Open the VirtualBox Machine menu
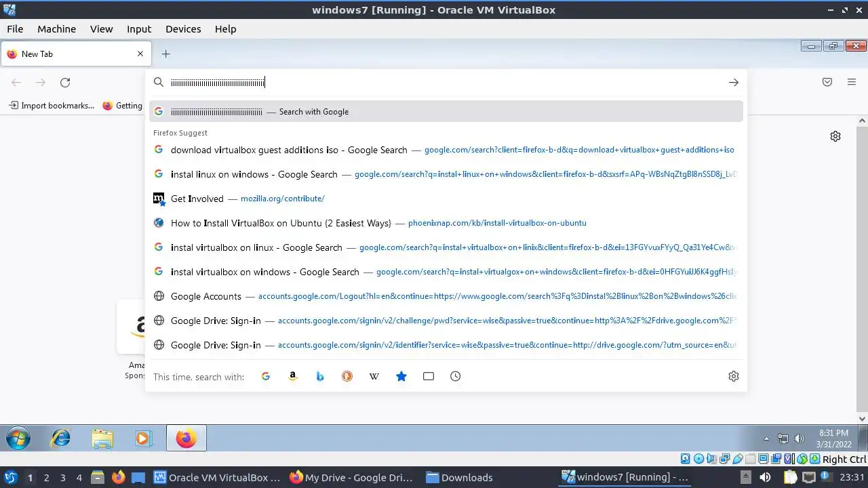The image size is (868, 488). [56, 29]
